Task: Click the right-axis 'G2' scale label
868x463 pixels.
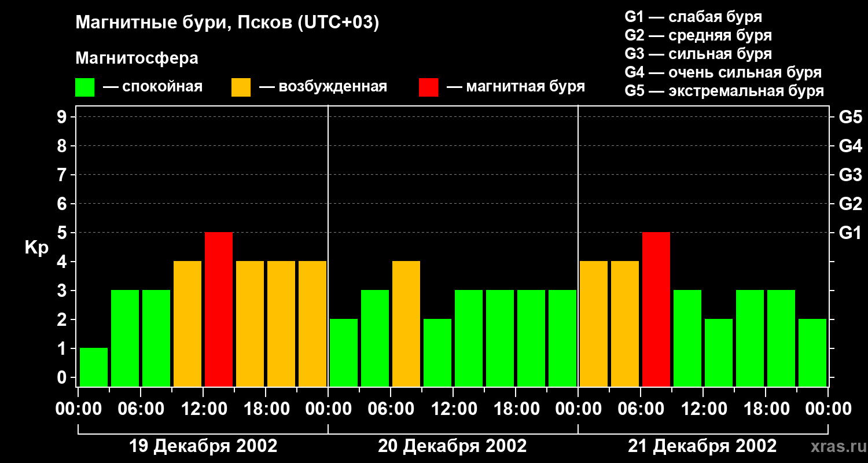Action: [x=850, y=204]
